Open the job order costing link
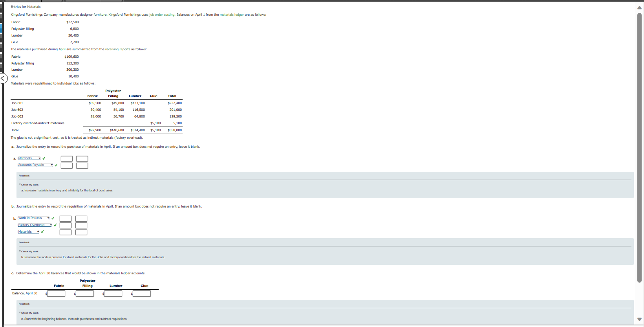Viewport: 644px width, 327px height. point(162,15)
